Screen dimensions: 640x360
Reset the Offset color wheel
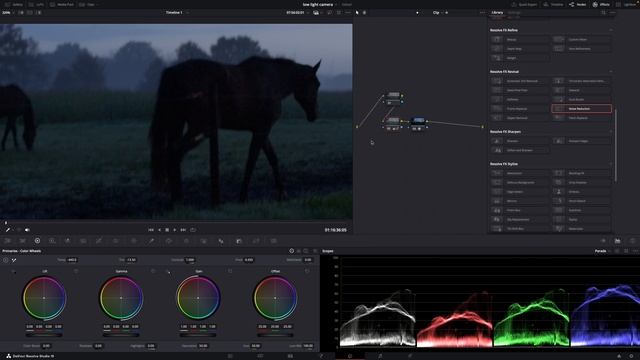(307, 271)
